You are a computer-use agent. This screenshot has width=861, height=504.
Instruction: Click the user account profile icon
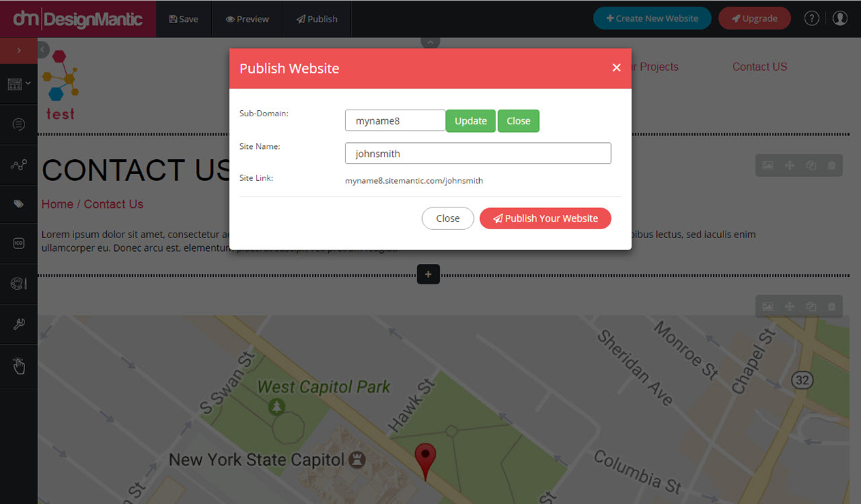coord(839,18)
